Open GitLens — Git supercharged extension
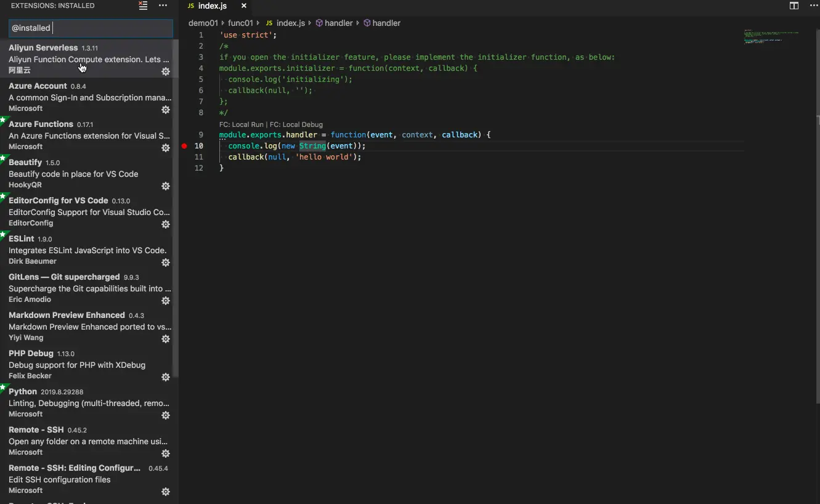The width and height of the screenshot is (820, 504). pyautogui.click(x=89, y=288)
